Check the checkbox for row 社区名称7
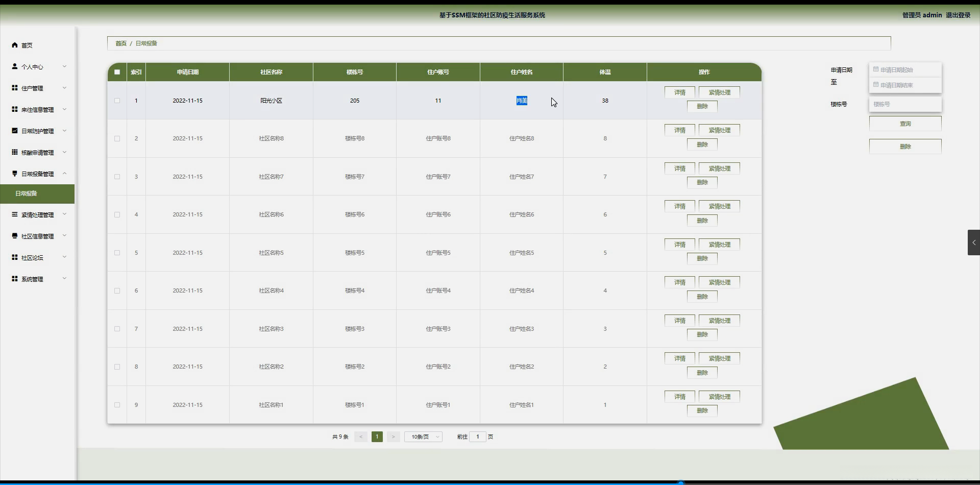The image size is (980, 485). 117,177
